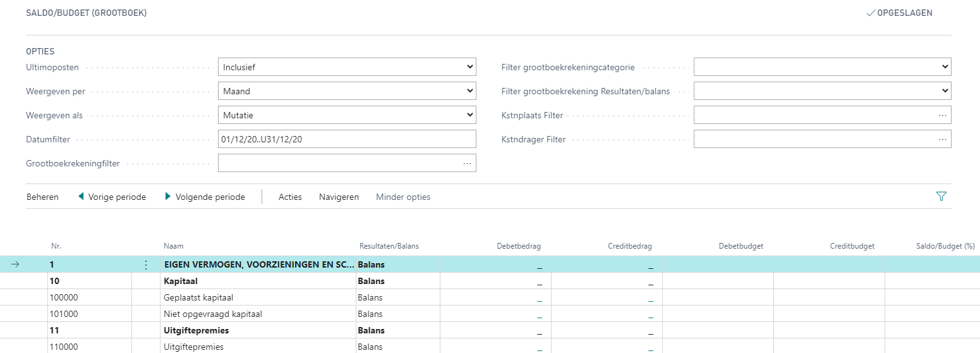The height and width of the screenshot is (353, 980).
Task: Open the Weergeven per dropdown
Action: click(346, 91)
